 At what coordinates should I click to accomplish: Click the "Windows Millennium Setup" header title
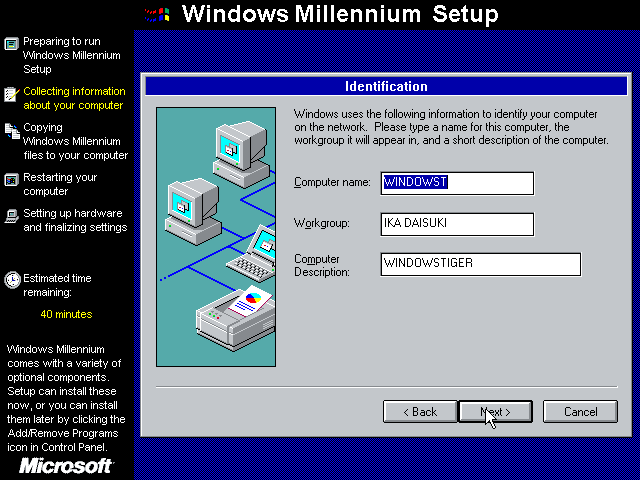pos(340,14)
